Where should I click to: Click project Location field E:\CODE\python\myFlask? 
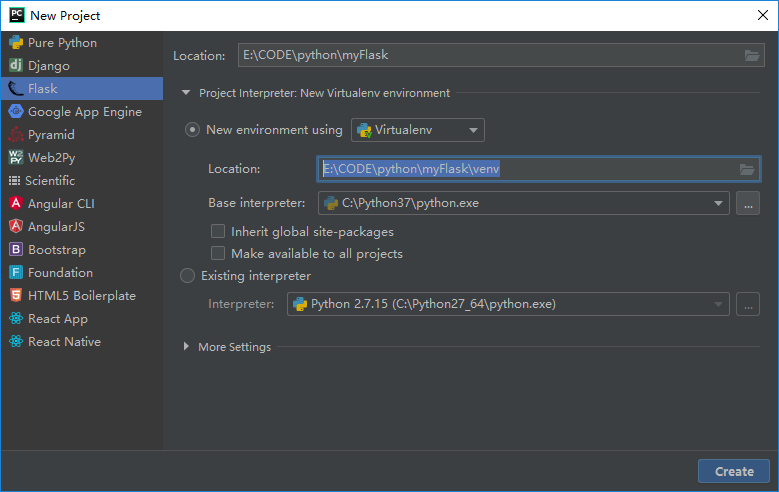501,55
